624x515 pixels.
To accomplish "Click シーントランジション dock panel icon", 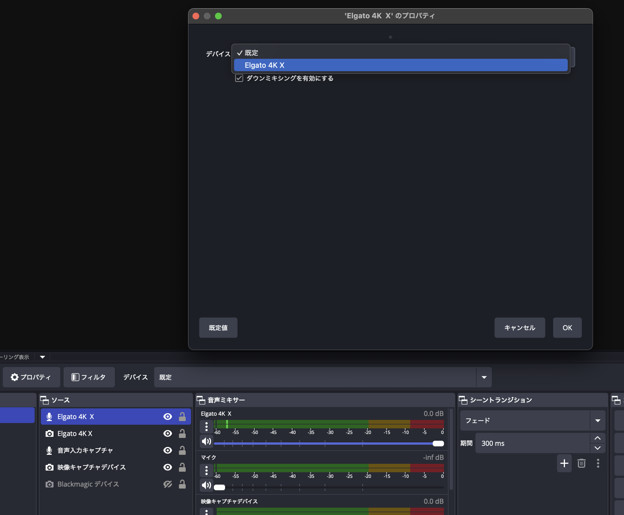I will [x=463, y=400].
